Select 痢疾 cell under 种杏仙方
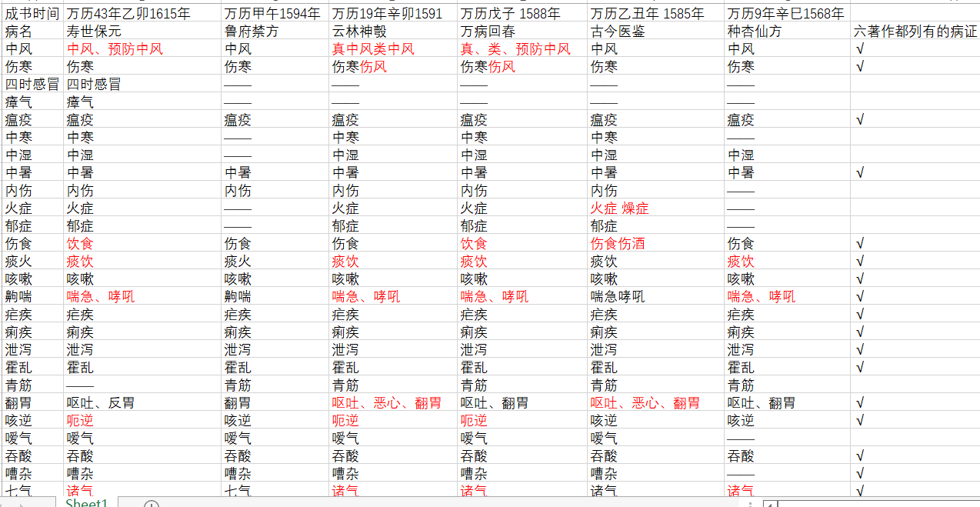Viewport: 980px width, 507px height. pos(788,332)
